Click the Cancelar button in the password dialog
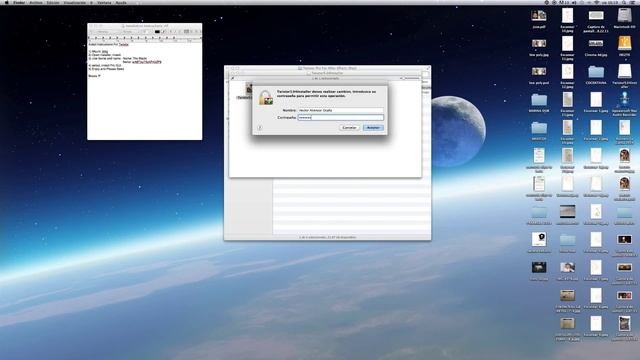This screenshot has height=360, width=640. pyautogui.click(x=349, y=128)
